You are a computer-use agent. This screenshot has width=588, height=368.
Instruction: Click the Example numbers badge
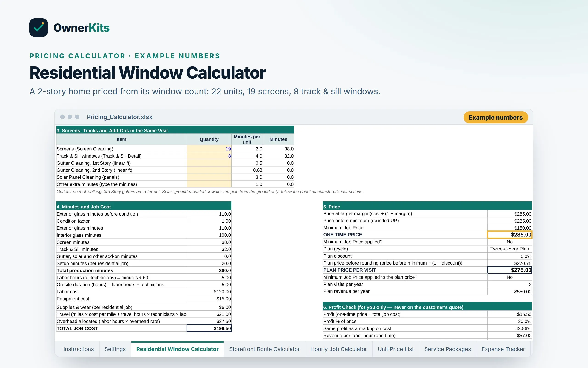coord(495,117)
